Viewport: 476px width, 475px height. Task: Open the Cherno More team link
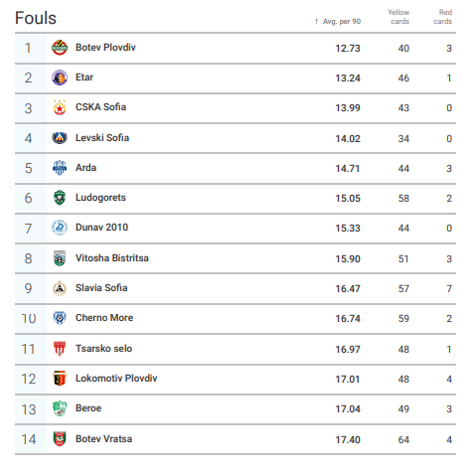[x=104, y=318]
